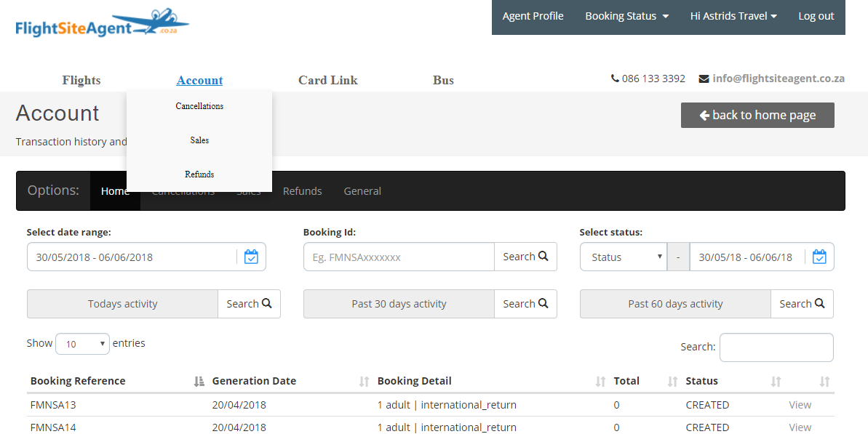Click the phone icon beside 086 133 3392
Image resolution: width=868 pixels, height=434 pixels.
point(615,79)
